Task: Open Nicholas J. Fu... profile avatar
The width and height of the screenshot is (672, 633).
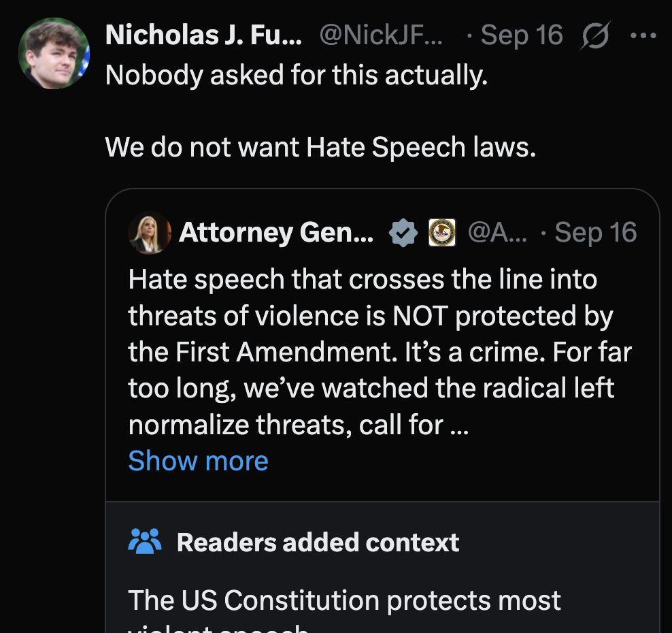Action: 54,53
